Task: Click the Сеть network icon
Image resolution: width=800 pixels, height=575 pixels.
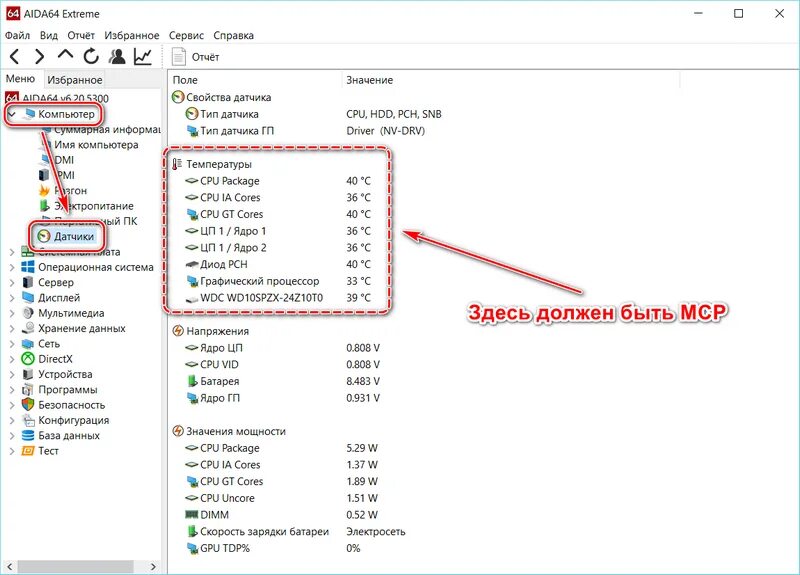Action: point(28,343)
